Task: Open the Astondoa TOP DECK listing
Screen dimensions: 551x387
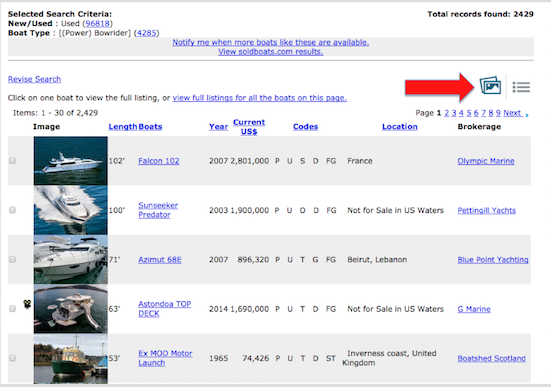Action: click(164, 309)
